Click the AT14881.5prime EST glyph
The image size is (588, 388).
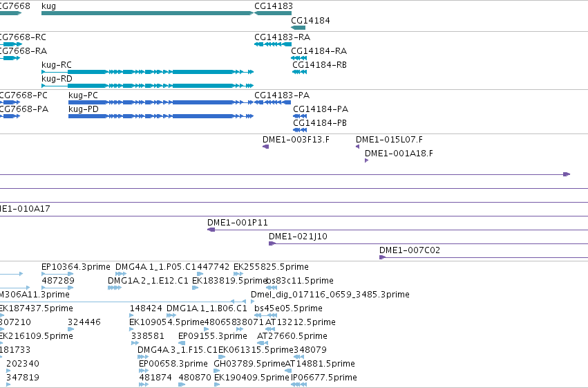click(288, 371)
